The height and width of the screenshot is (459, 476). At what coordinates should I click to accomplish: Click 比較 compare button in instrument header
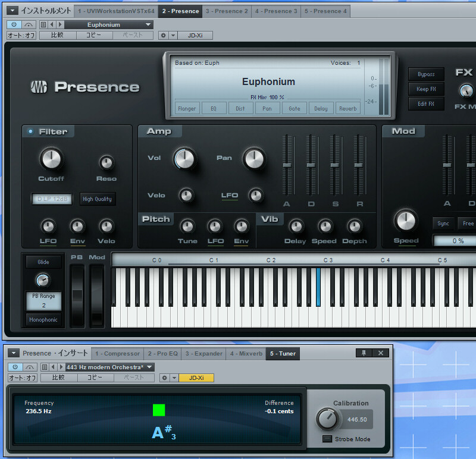(x=57, y=36)
